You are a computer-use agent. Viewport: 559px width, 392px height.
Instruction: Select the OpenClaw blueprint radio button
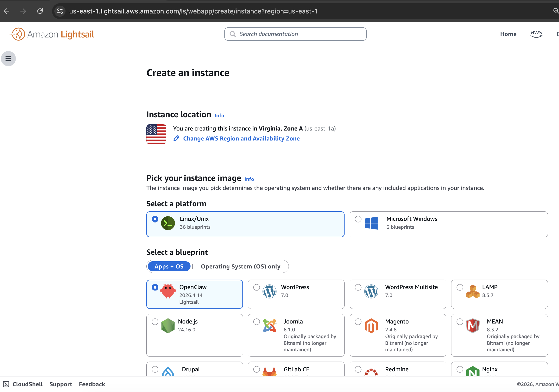tap(155, 287)
